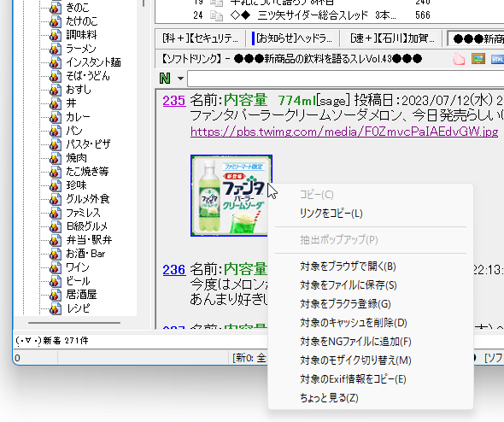Open the image viewer picture icon
This screenshot has height=422, width=504.
pos(478,59)
